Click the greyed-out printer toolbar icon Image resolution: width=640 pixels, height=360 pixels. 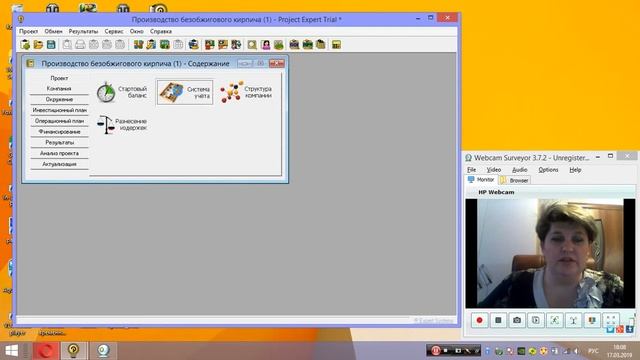point(80,44)
